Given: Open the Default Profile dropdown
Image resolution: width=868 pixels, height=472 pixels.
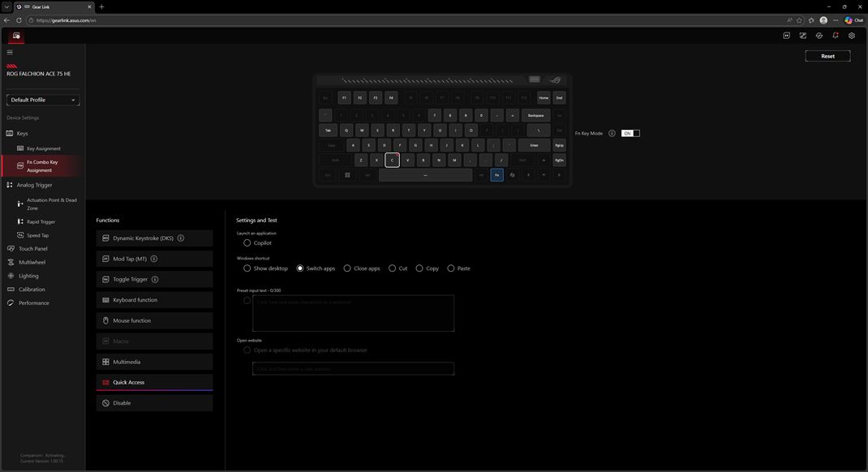Looking at the screenshot, I should pyautogui.click(x=43, y=100).
